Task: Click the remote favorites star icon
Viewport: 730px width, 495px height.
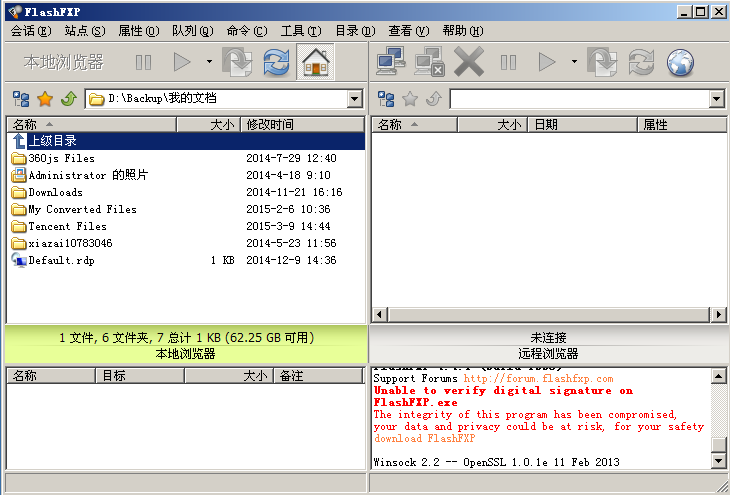Action: pos(410,99)
